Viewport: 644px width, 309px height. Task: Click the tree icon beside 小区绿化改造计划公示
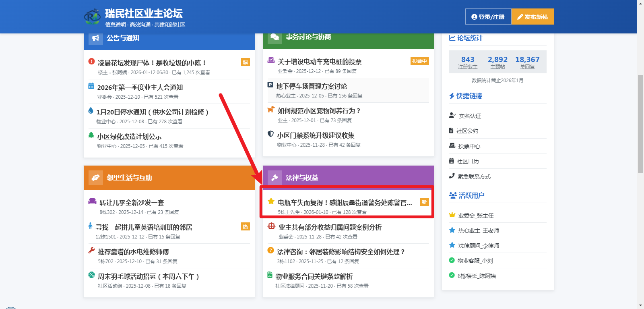pos(91,135)
